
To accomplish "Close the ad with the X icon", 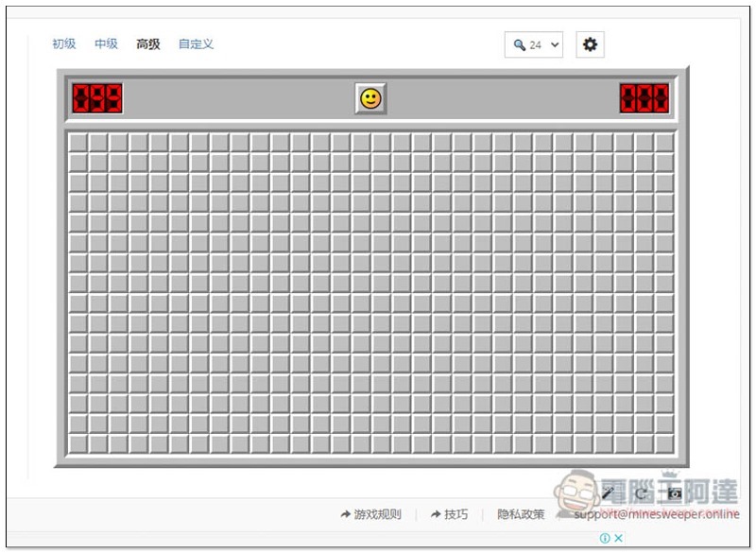I will [619, 538].
